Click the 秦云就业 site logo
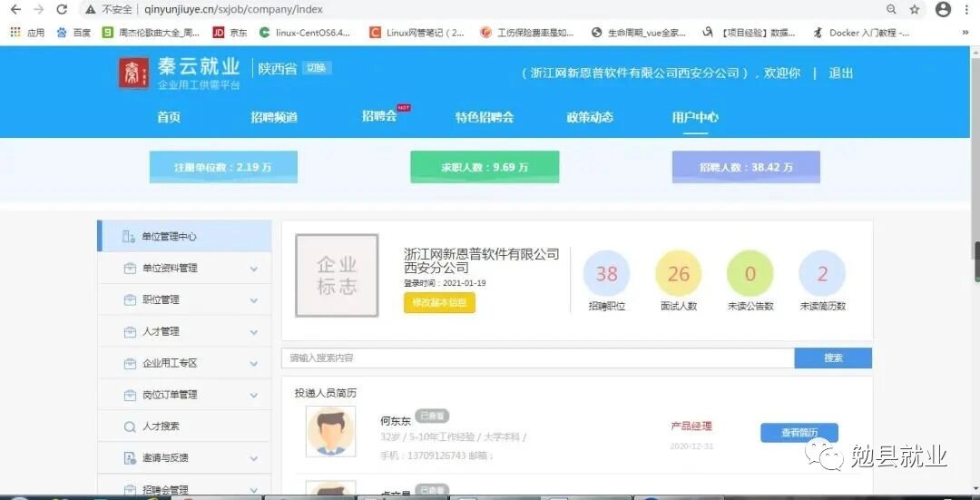980x500 pixels. click(x=180, y=73)
